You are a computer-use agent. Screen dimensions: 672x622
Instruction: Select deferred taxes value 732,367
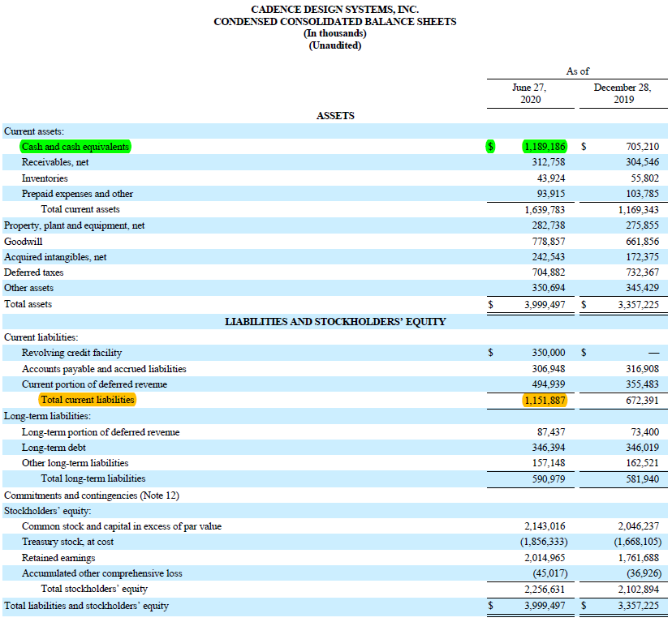[643, 272]
